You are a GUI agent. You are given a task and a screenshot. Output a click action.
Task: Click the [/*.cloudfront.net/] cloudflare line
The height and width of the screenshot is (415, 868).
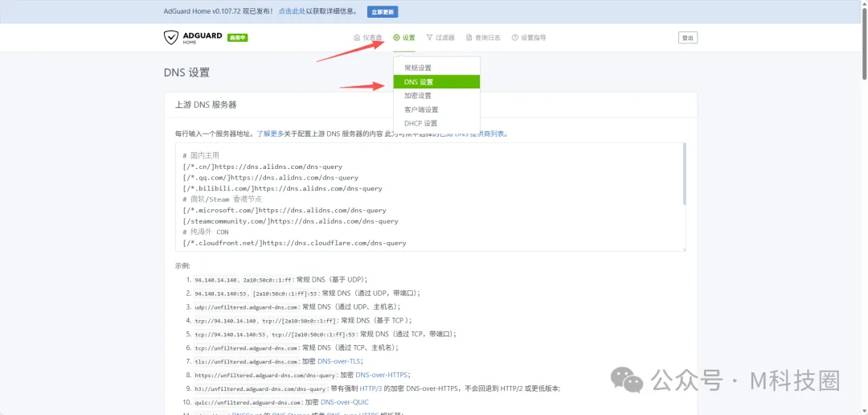(294, 243)
